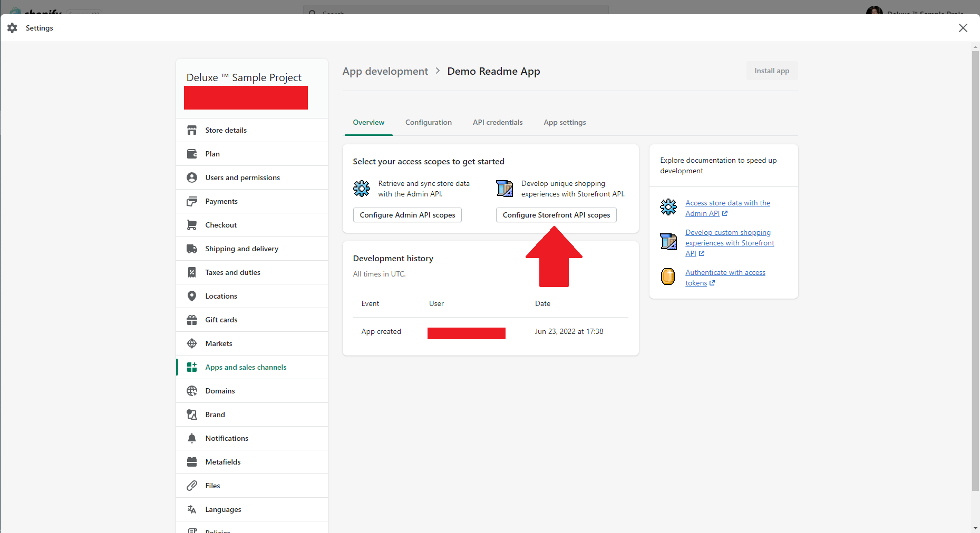Open Files settings
This screenshot has height=533, width=980.
pos(252,486)
